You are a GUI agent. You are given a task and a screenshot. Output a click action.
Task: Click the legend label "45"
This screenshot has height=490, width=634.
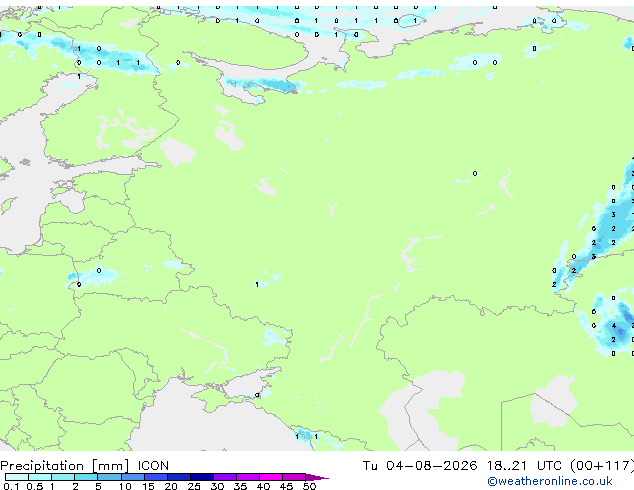(286, 486)
